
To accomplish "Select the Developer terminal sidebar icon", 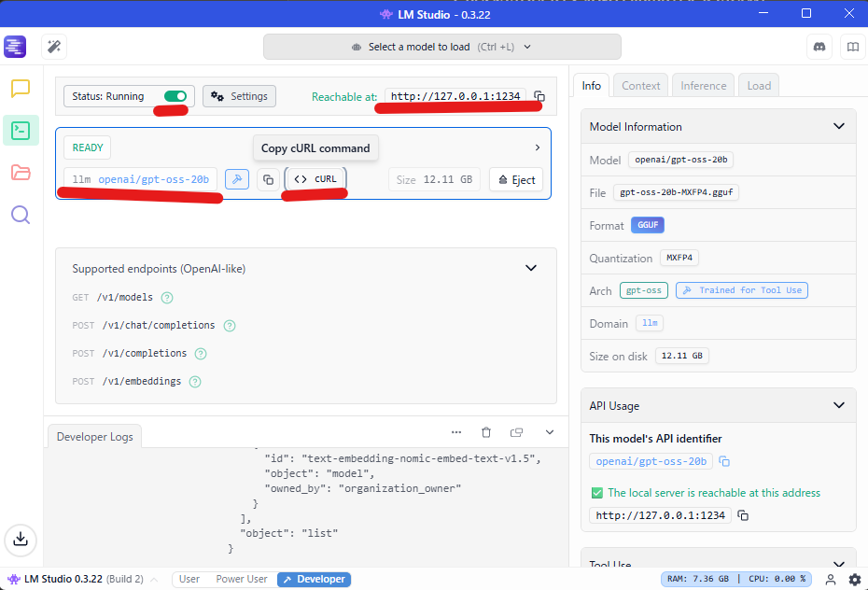I will (21, 131).
